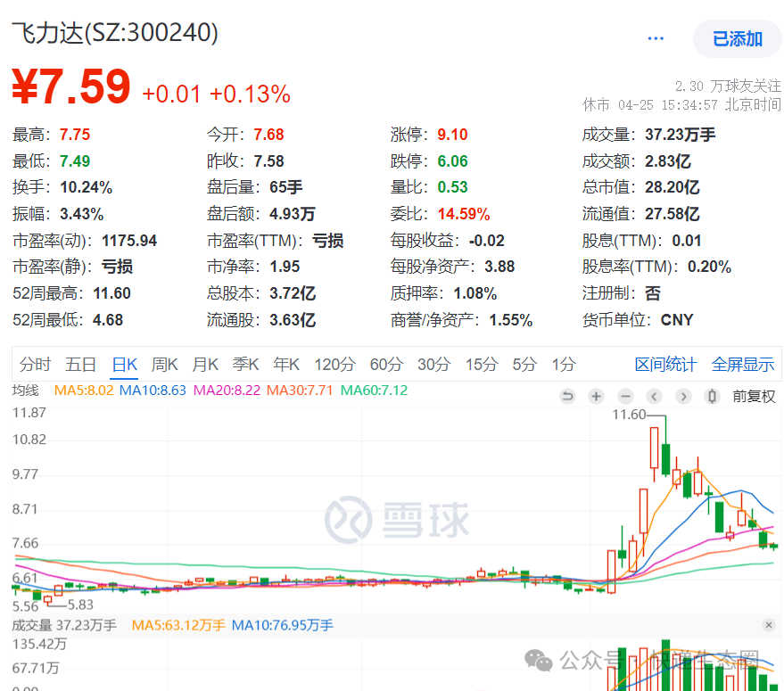The width and height of the screenshot is (784, 691).
Task: Click the 52周最高 value 11.60
Action: tap(112, 293)
